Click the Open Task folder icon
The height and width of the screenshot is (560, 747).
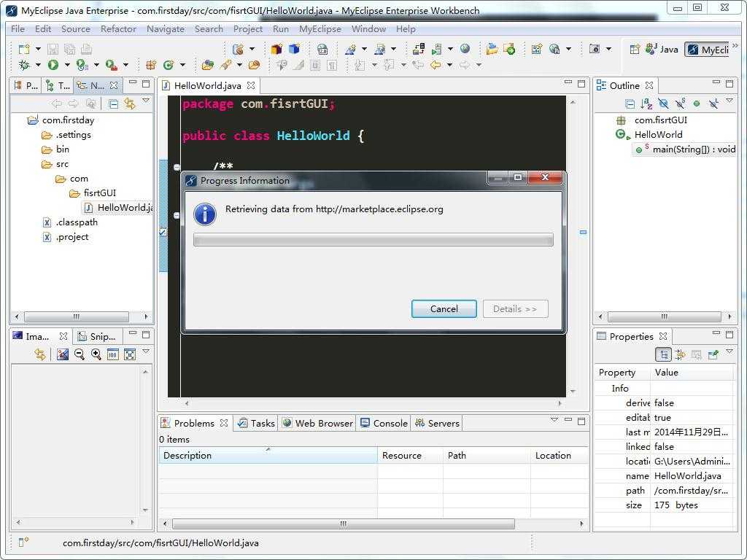click(255, 65)
